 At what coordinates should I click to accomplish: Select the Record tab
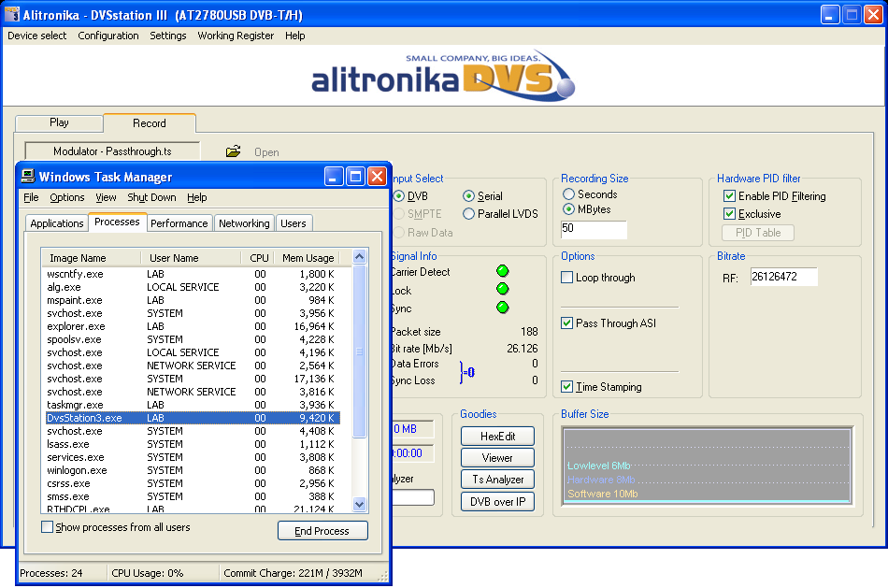(150, 122)
